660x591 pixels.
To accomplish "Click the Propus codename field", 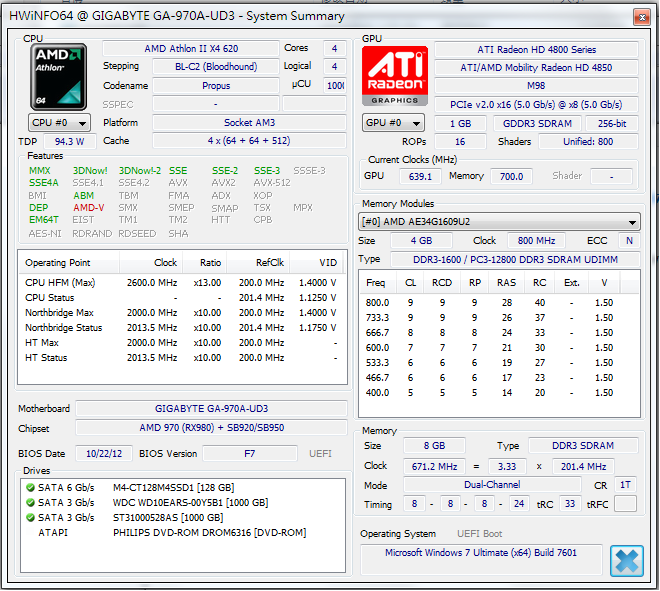I will pyautogui.click(x=216, y=86).
